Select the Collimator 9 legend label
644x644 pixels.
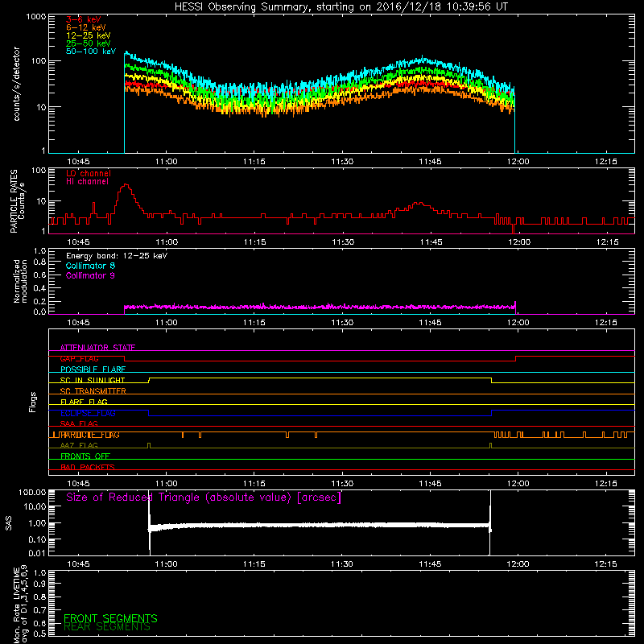point(90,275)
